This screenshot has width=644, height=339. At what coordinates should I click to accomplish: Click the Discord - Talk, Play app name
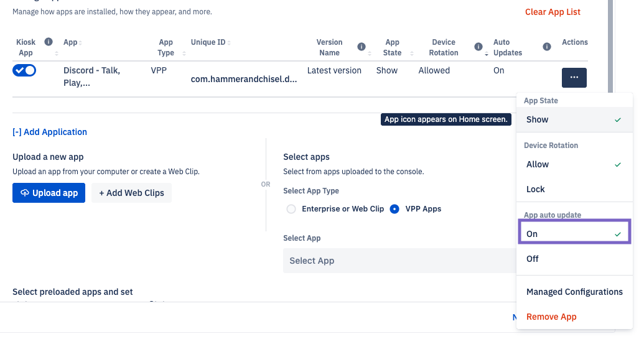tap(91, 77)
